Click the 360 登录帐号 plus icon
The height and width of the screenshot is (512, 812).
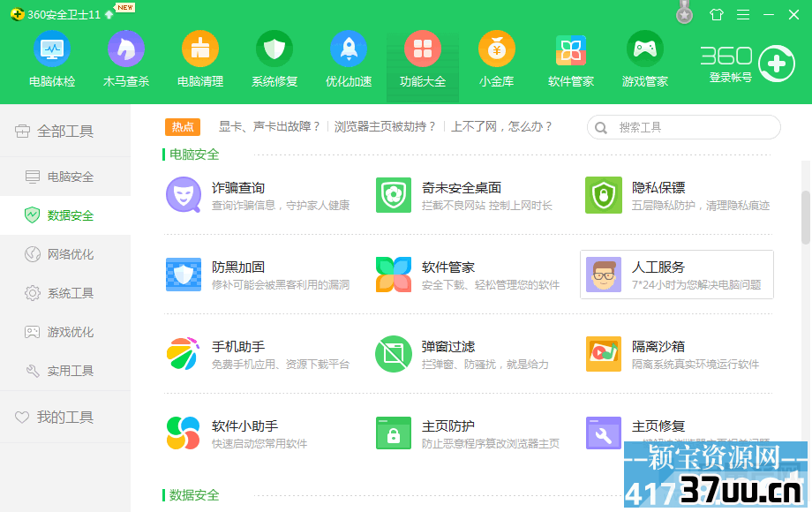[777, 64]
